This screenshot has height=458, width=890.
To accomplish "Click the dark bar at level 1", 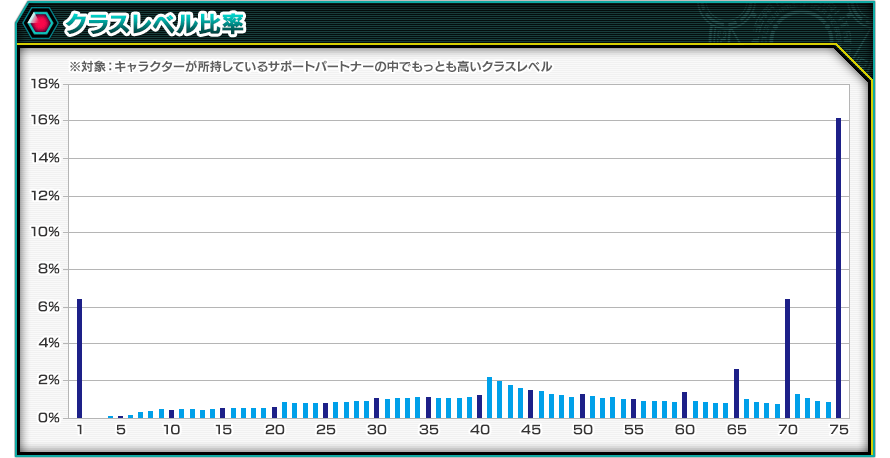I will [79, 358].
